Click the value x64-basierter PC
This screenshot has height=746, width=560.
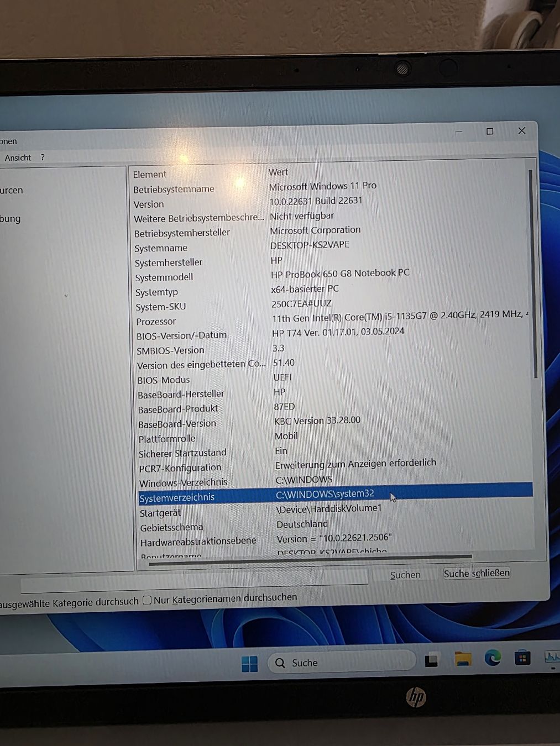[x=305, y=289]
